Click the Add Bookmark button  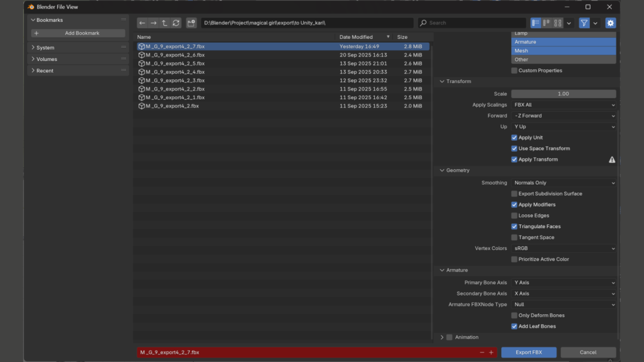point(79,33)
